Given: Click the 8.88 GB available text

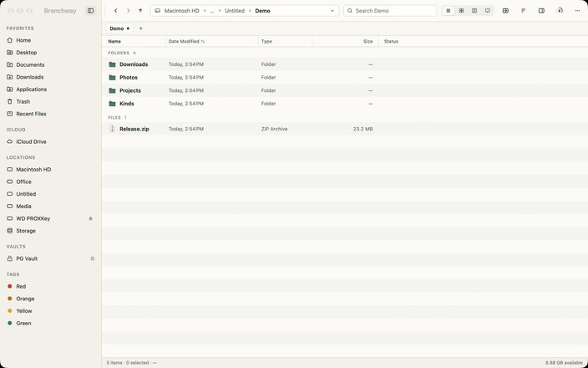Looking at the screenshot, I should coord(564,363).
